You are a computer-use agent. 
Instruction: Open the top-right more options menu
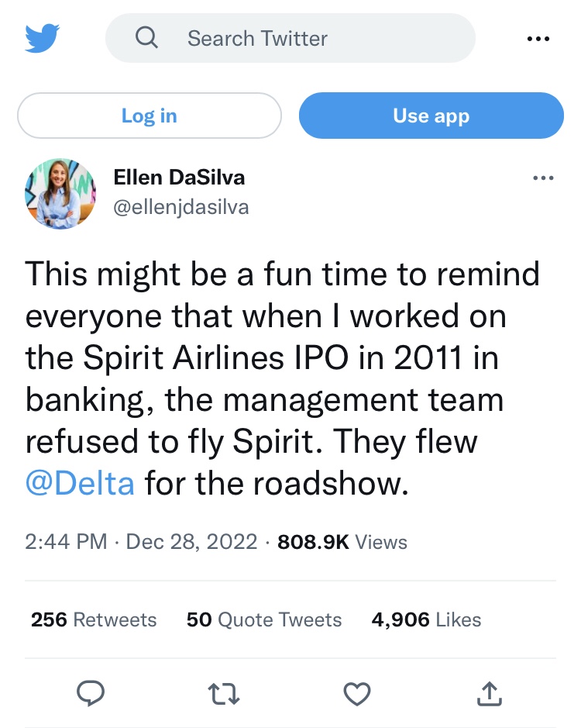538,39
